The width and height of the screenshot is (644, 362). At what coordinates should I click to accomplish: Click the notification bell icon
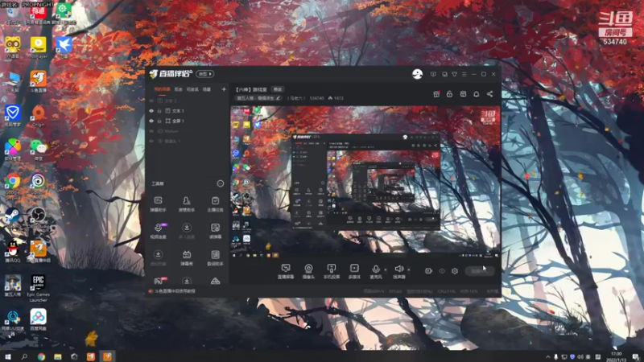[x=477, y=94]
